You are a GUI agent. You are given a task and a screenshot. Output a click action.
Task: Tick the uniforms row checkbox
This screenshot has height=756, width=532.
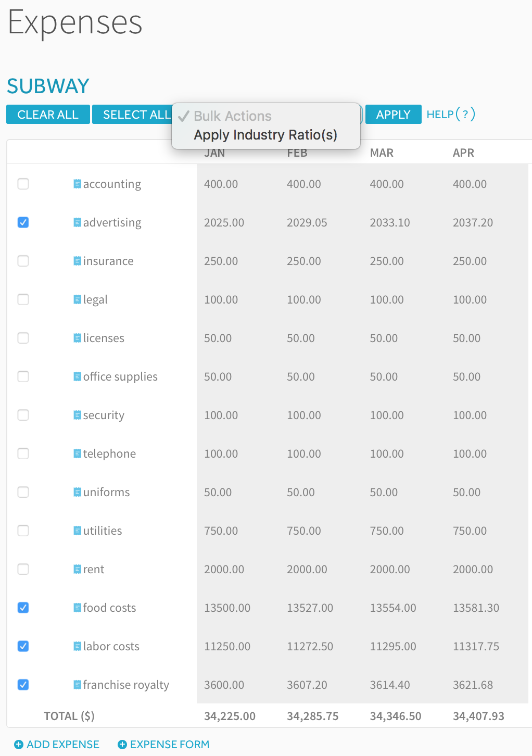23,492
